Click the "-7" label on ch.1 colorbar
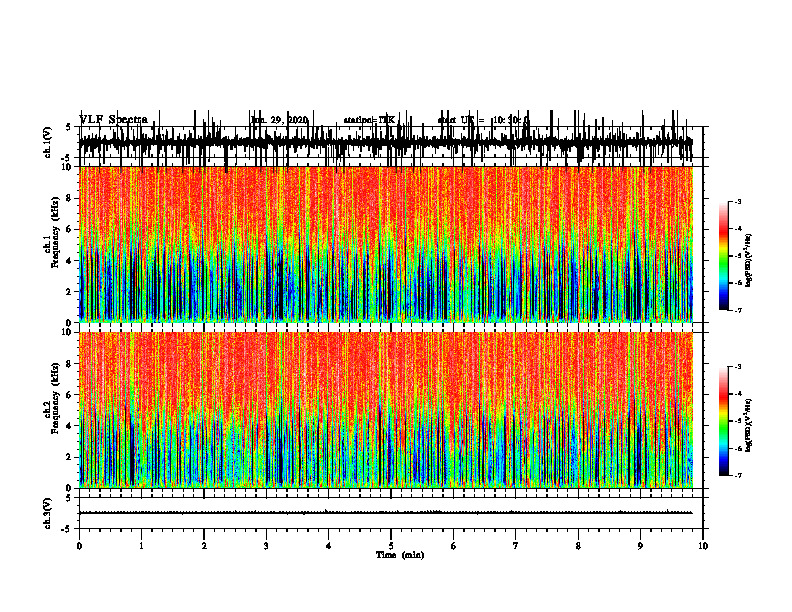Image resolution: width=792 pixels, height=612 pixels. (x=738, y=310)
